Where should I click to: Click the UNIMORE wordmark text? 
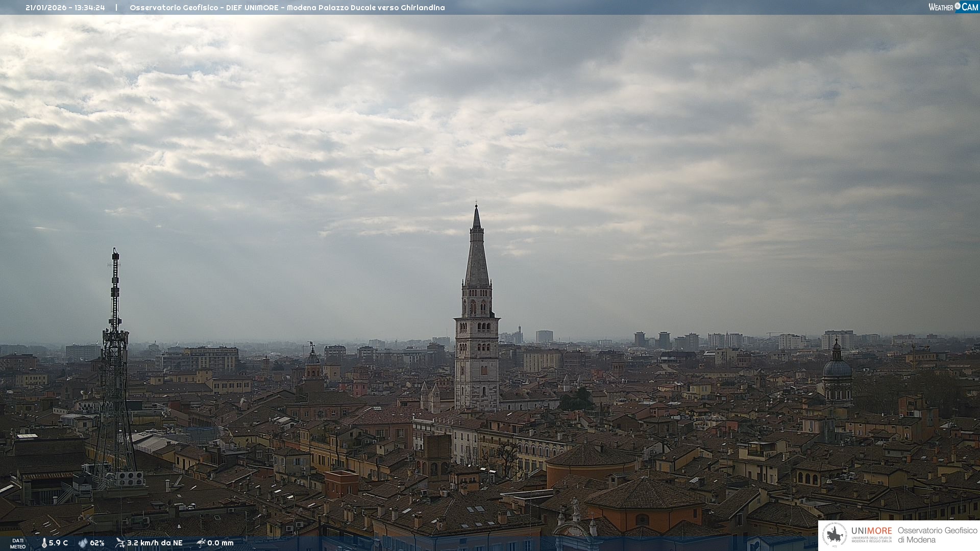871,531
